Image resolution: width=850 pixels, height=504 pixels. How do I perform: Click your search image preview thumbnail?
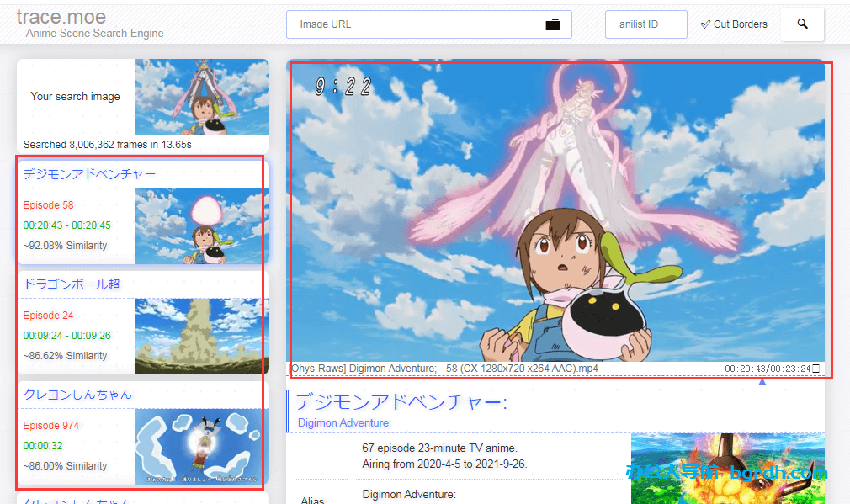202,97
